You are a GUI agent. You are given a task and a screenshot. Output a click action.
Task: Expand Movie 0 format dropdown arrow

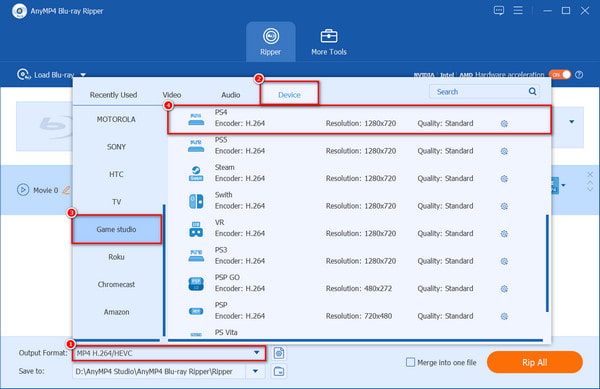(563, 186)
